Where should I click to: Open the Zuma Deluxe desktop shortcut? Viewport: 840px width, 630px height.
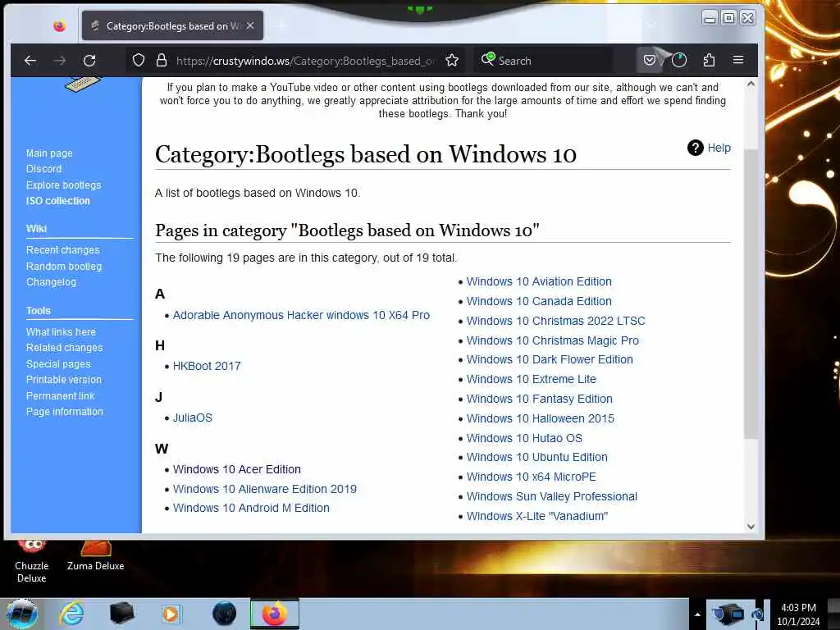95,557
